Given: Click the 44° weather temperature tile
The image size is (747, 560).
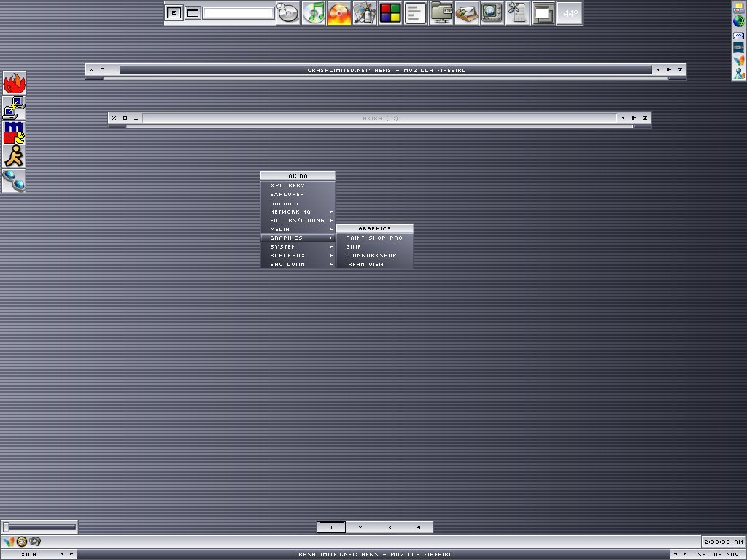Looking at the screenshot, I should point(569,13).
